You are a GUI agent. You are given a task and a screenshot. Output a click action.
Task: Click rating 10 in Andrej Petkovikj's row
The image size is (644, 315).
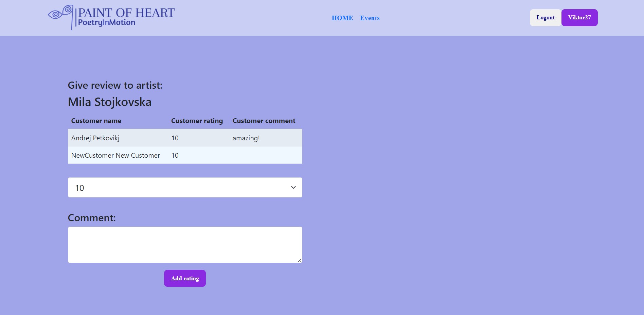pyautogui.click(x=175, y=138)
